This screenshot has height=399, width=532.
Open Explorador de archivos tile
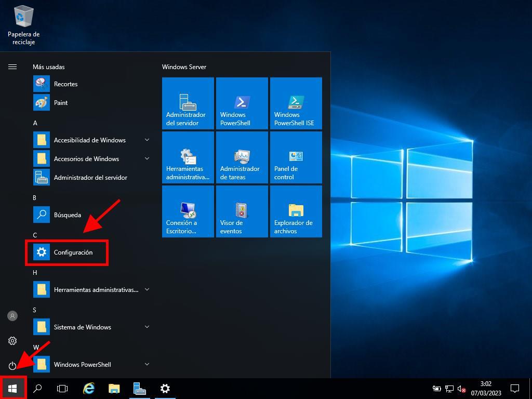click(x=296, y=211)
